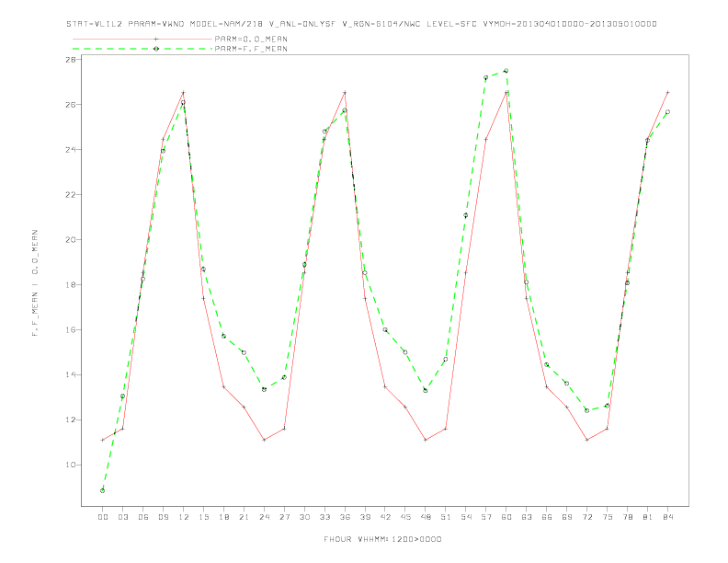Click the y-axis tick label 10
The image size is (728, 563).
pyautogui.click(x=71, y=465)
